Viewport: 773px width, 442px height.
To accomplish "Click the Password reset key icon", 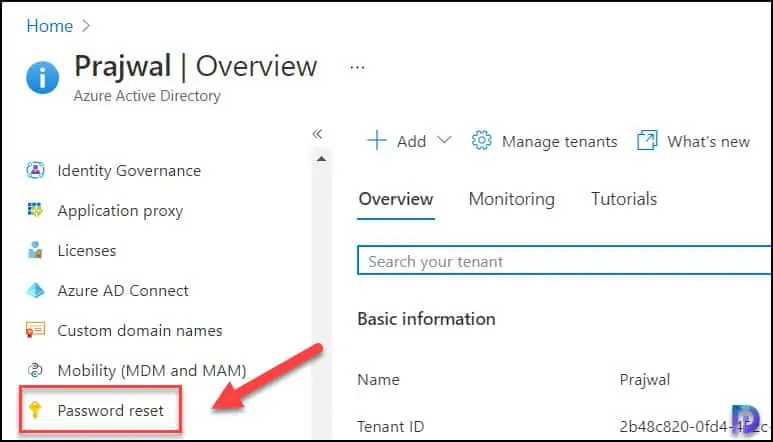I will click(x=35, y=410).
